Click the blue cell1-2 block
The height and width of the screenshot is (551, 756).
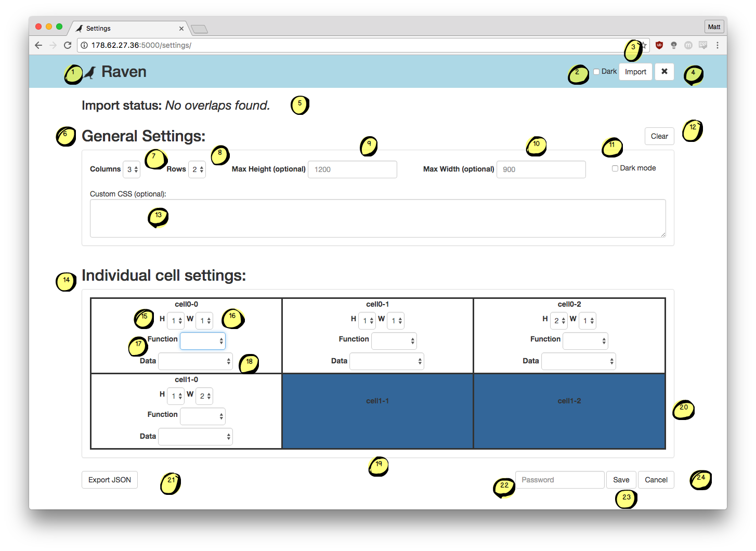pos(569,411)
